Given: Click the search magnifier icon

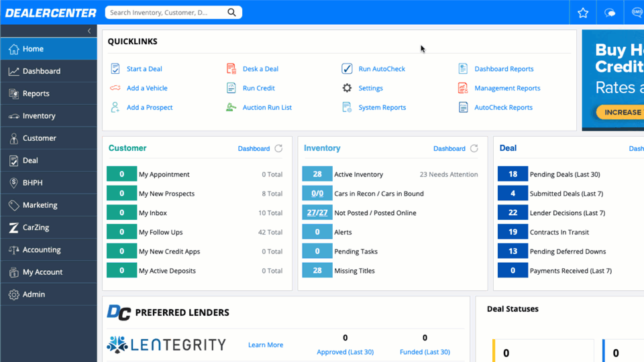Looking at the screenshot, I should (231, 12).
